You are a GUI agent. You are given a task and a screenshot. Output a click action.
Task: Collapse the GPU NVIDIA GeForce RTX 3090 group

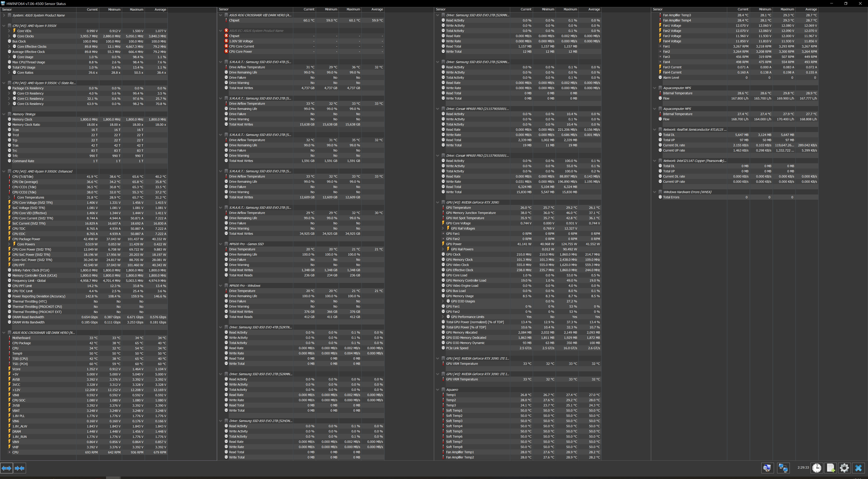coord(437,203)
